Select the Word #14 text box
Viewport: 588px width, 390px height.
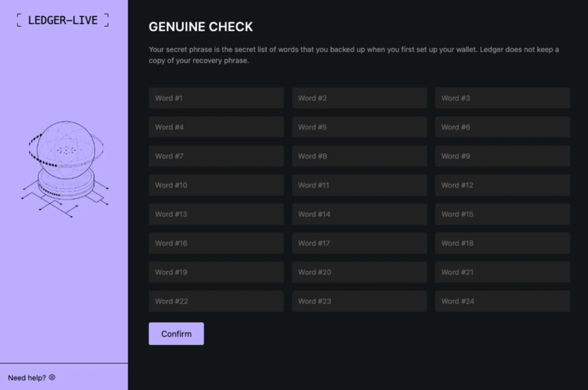pos(359,214)
